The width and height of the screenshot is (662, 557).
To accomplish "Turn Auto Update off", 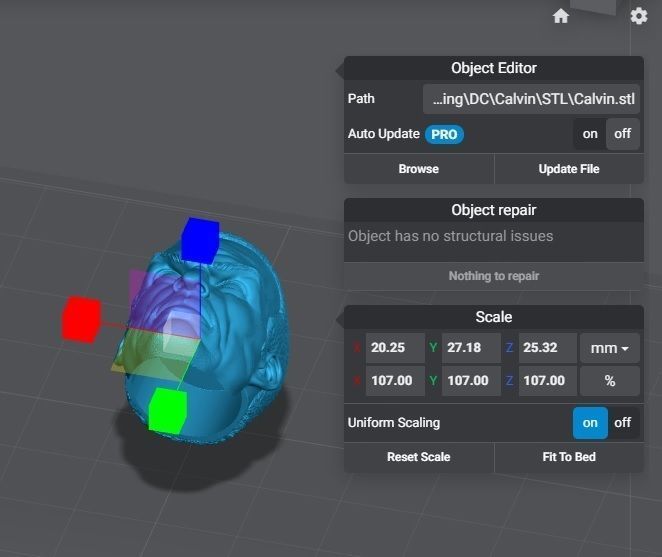I will point(623,134).
